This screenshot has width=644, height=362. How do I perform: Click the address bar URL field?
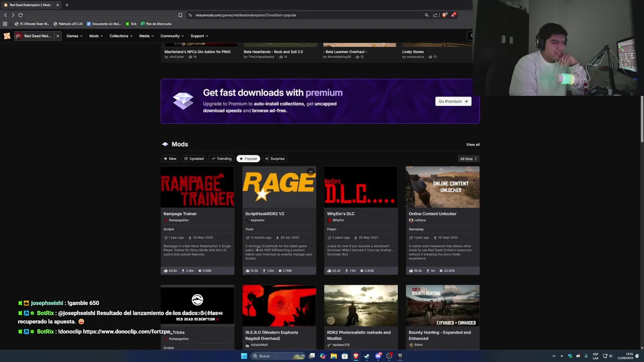tap(307, 15)
